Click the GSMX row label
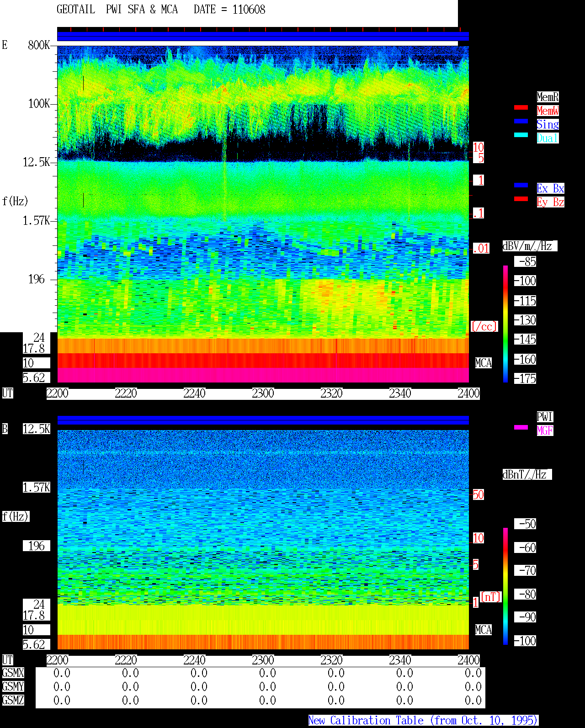The image size is (585, 728). (x=13, y=673)
